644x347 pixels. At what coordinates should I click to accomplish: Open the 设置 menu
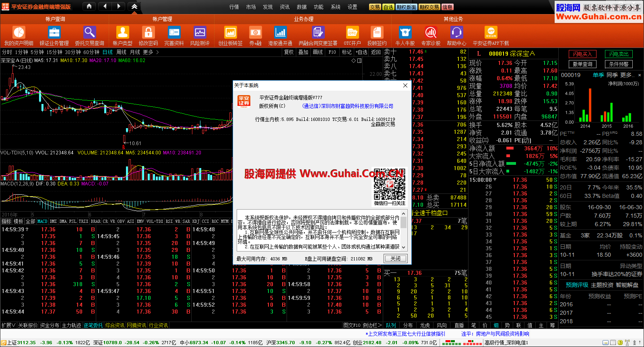(x=352, y=7)
